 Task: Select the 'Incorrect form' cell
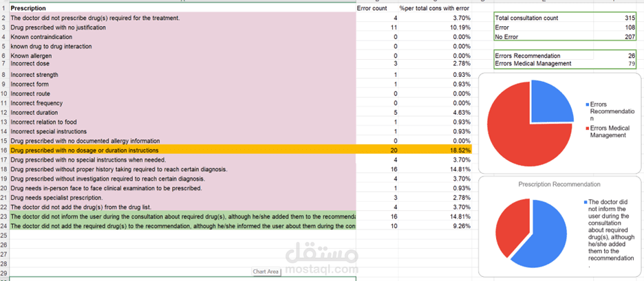tap(183, 84)
